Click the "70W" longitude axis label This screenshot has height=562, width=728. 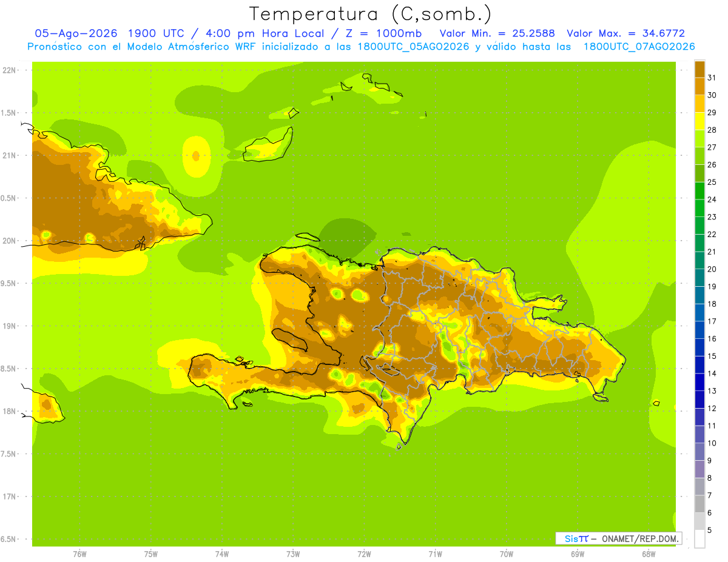[x=507, y=554]
